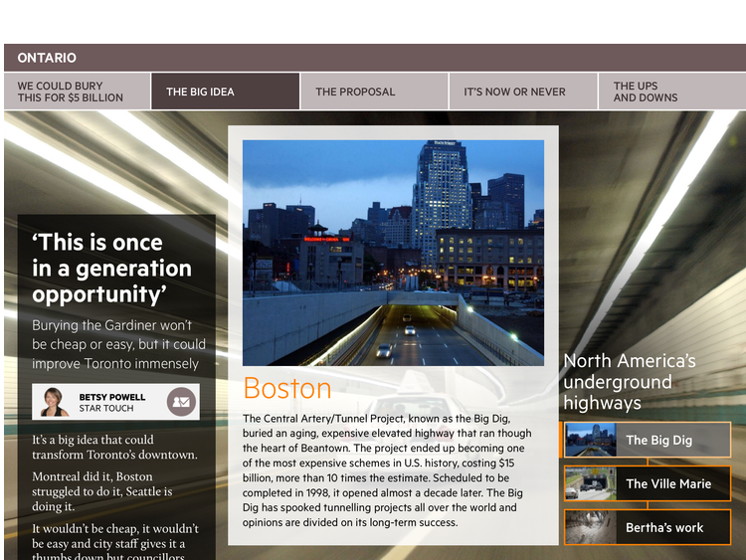Screen dimensions: 746x560
Task: Click the 'Montreal did it, Boston struggled' paragraph
Action: [101, 491]
